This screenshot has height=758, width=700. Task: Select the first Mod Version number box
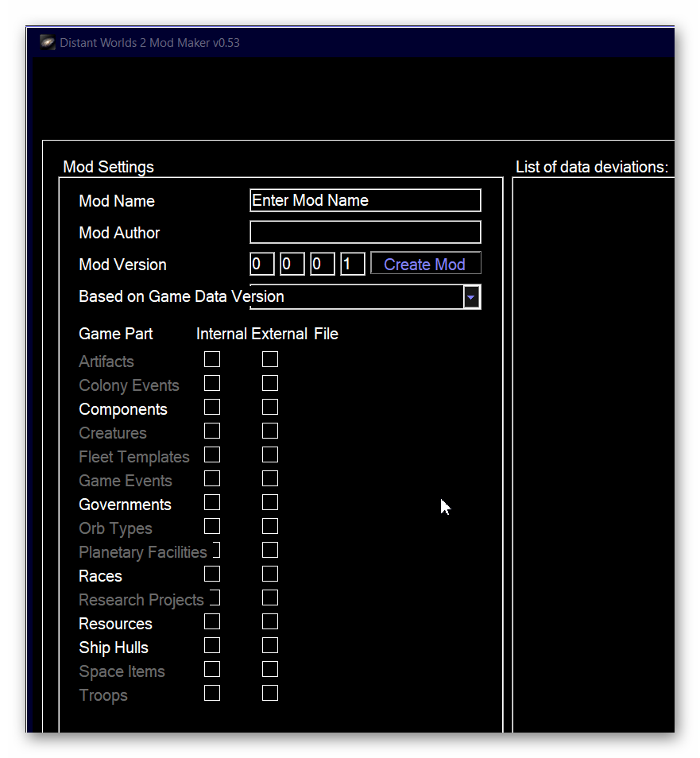click(x=262, y=264)
